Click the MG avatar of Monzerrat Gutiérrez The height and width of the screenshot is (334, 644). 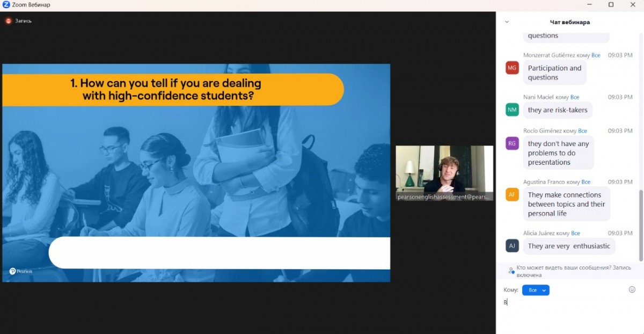tap(512, 68)
